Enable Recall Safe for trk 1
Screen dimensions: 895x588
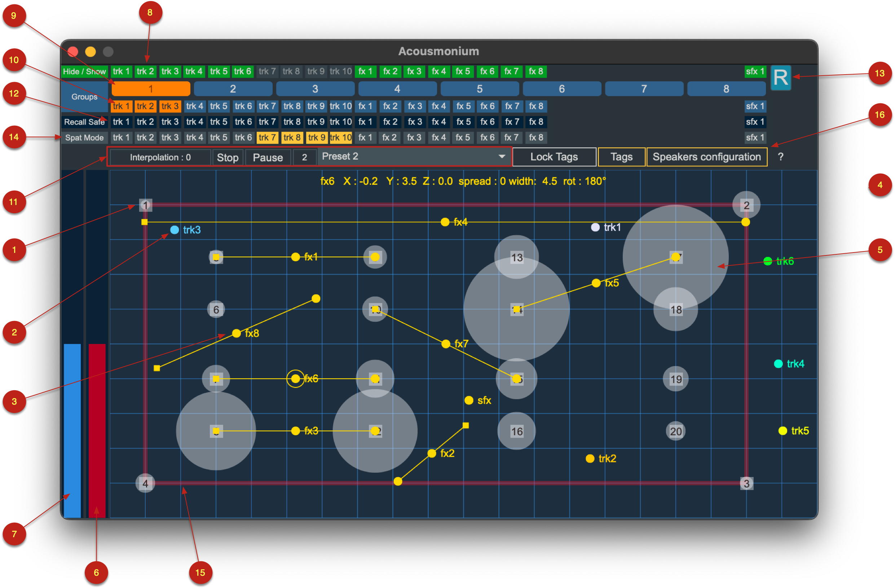coord(121,122)
